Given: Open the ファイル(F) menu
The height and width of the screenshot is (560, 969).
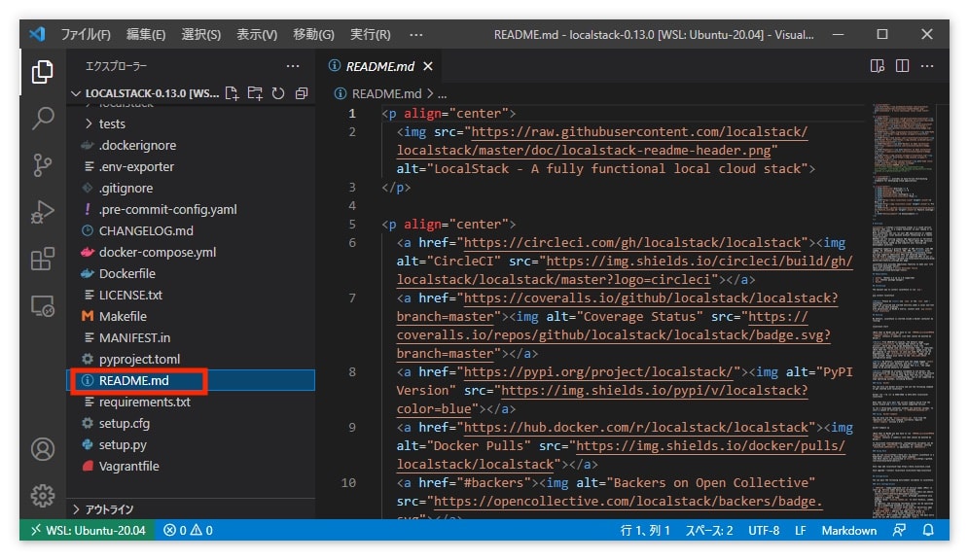Looking at the screenshot, I should pos(86,35).
